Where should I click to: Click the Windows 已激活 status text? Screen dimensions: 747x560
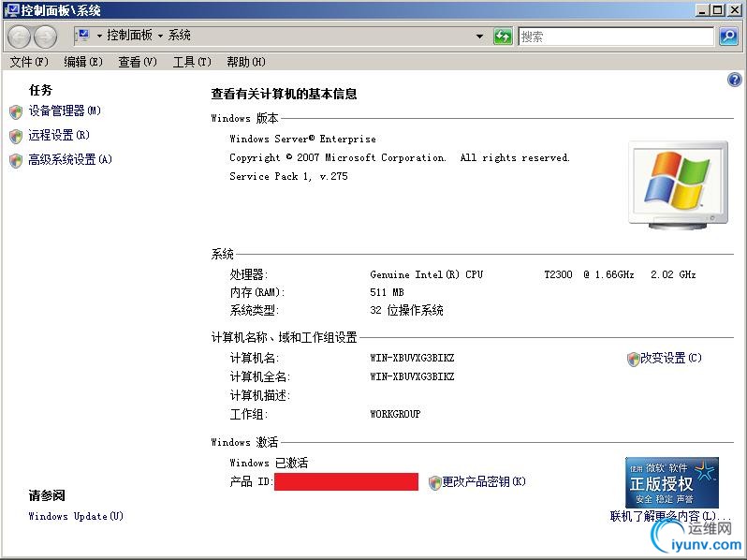coord(269,463)
